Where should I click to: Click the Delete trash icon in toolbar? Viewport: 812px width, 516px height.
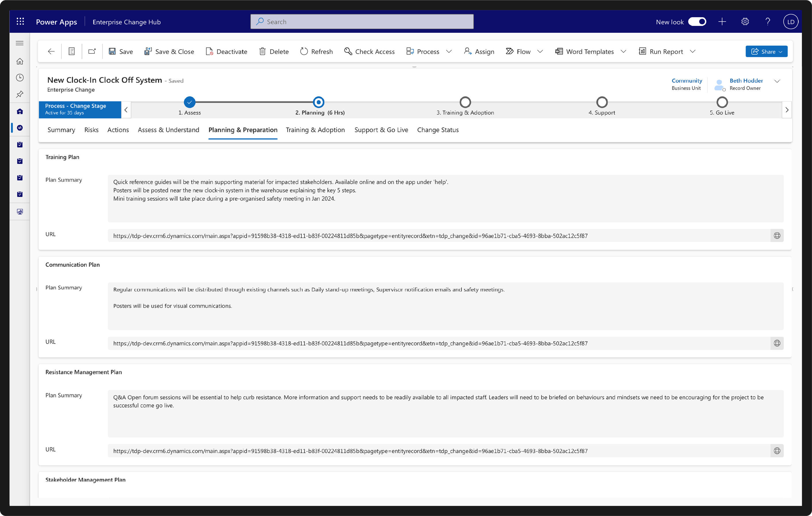pos(262,51)
